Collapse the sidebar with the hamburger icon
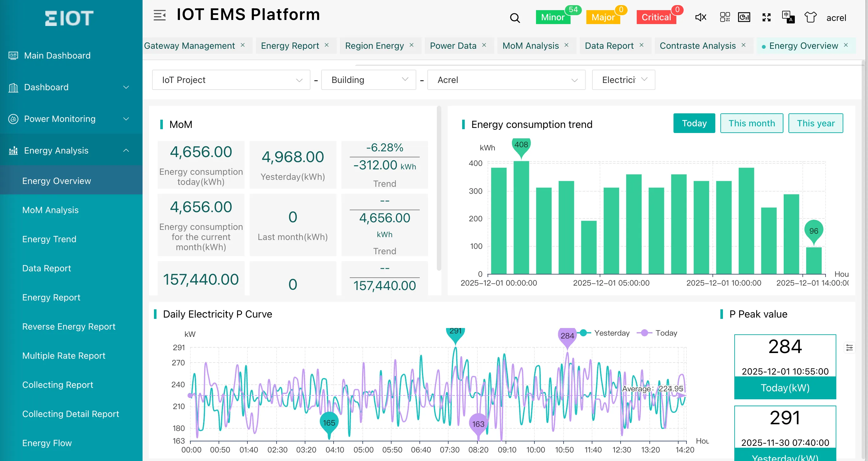This screenshot has width=868, height=461. click(x=159, y=16)
